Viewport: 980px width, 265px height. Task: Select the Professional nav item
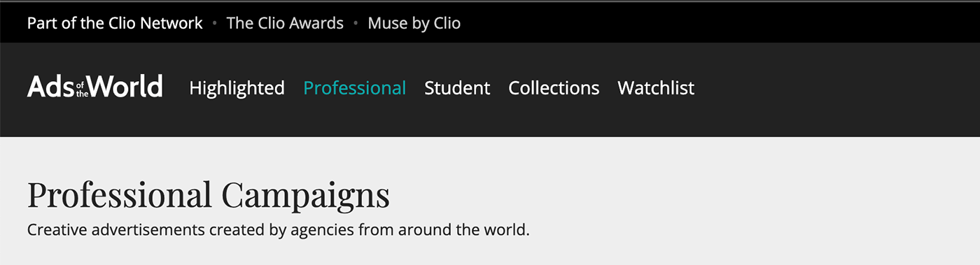(354, 88)
